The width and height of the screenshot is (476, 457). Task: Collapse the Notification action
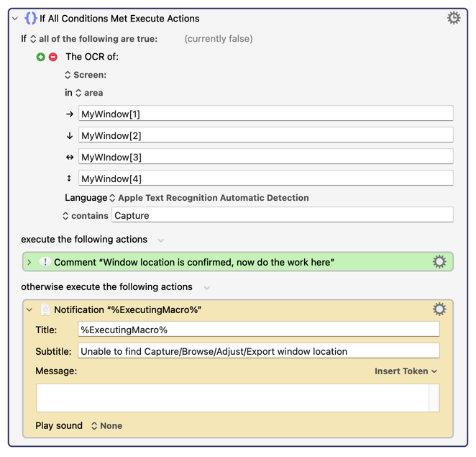click(x=29, y=310)
